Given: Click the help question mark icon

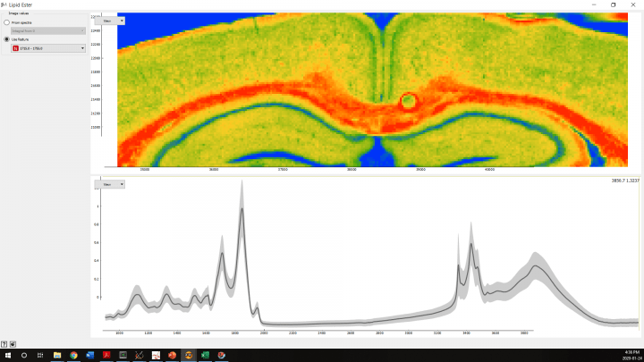Looking at the screenshot, I should 4,343.
